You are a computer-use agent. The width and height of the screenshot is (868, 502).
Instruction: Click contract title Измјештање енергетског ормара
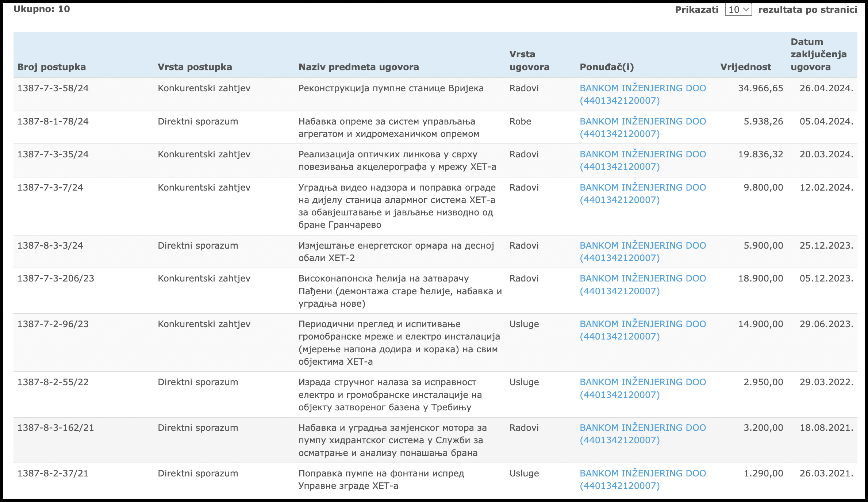coord(396,252)
